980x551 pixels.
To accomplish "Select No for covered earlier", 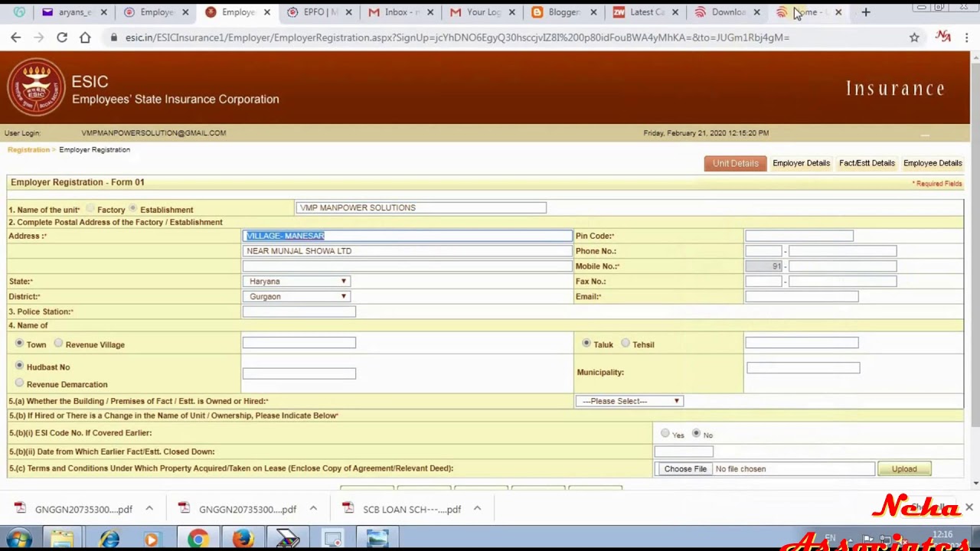I will click(696, 433).
